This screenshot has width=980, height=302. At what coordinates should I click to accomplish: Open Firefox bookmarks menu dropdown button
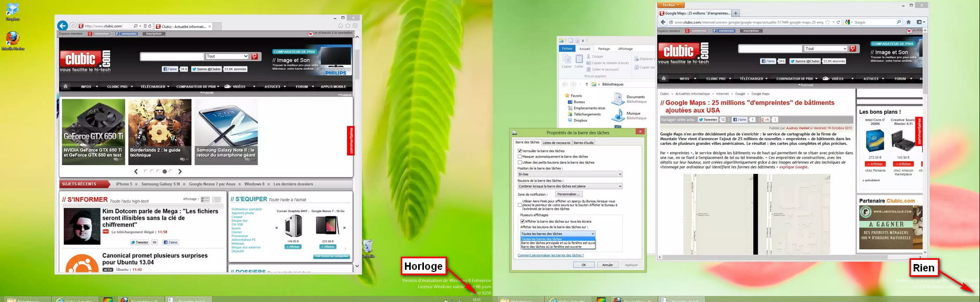point(920,22)
